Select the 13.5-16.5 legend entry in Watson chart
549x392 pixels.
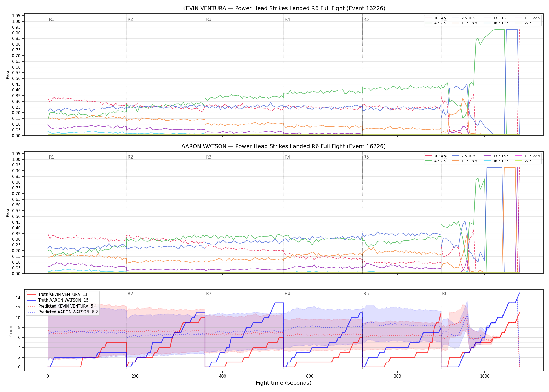click(496, 156)
